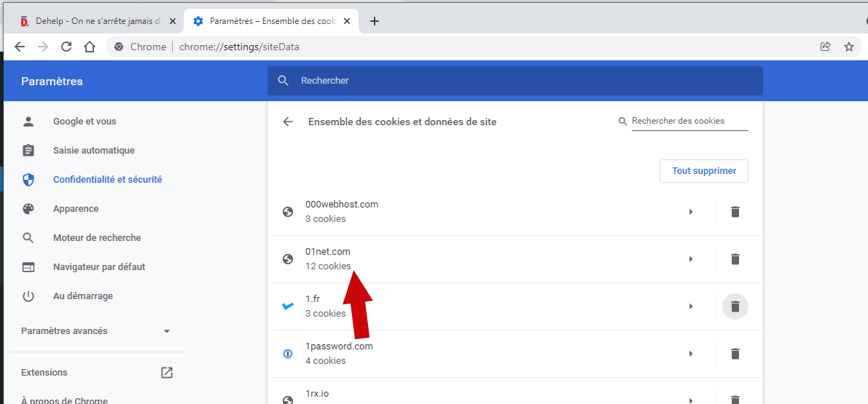Delete cookies for 01net.com via trash icon
The height and width of the screenshot is (404, 868).
click(735, 259)
